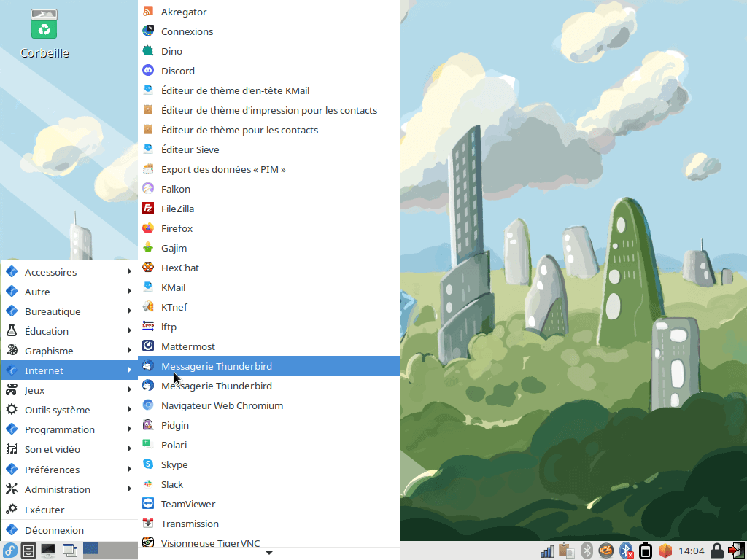Expand the Autre category

69,292
